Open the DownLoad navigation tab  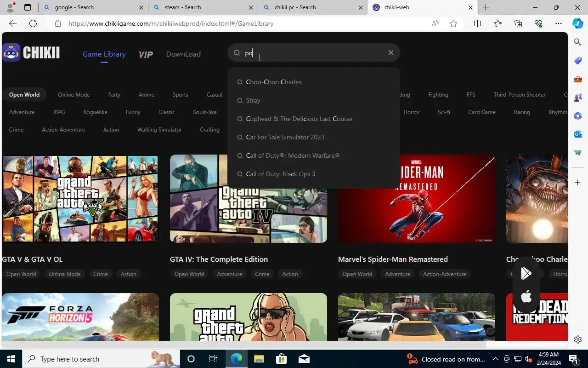(x=183, y=54)
